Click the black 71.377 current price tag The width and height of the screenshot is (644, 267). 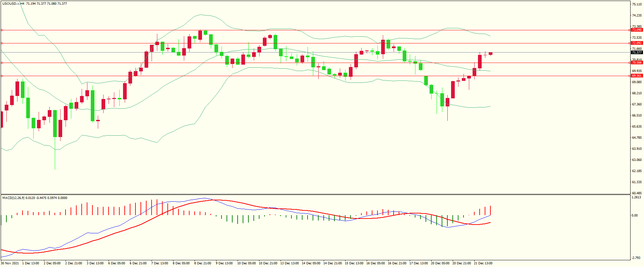tap(637, 53)
